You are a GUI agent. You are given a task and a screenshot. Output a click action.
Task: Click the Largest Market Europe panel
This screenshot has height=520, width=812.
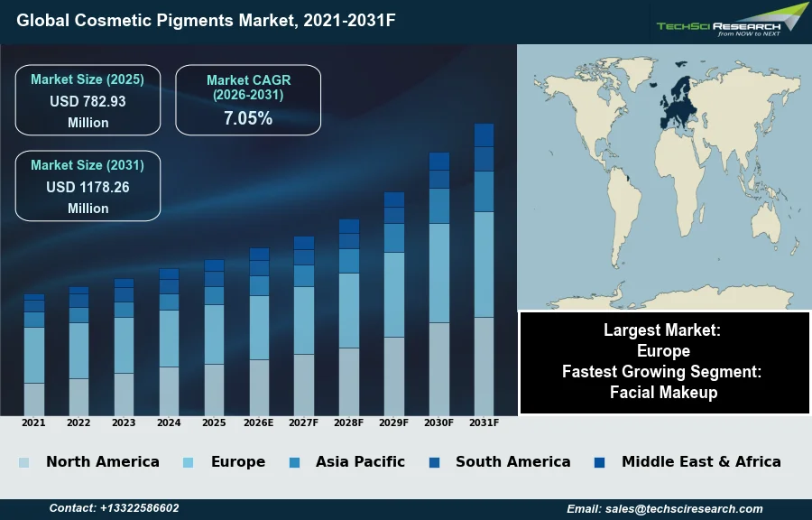(x=664, y=362)
